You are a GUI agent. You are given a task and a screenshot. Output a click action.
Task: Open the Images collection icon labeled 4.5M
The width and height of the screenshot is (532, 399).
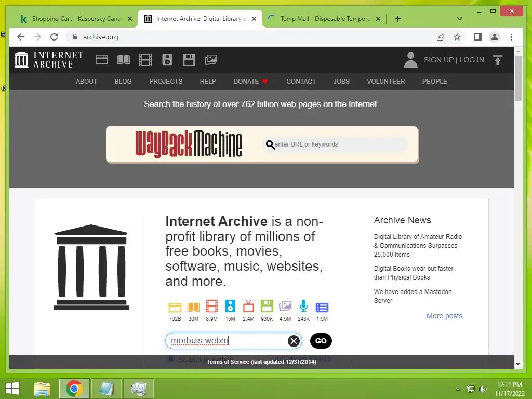coord(285,306)
